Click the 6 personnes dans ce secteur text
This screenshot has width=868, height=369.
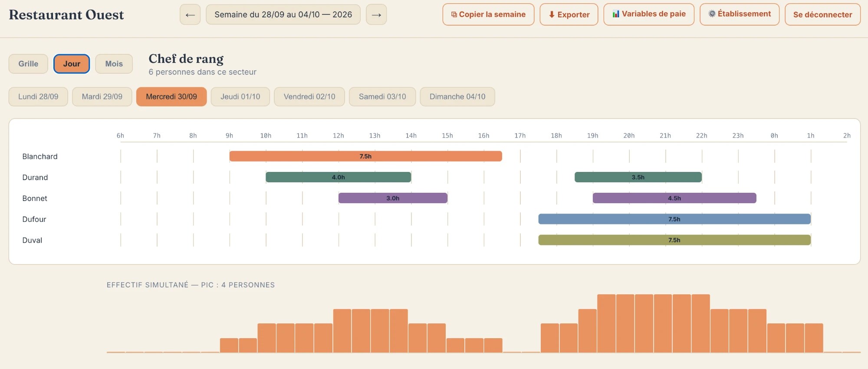[202, 72]
